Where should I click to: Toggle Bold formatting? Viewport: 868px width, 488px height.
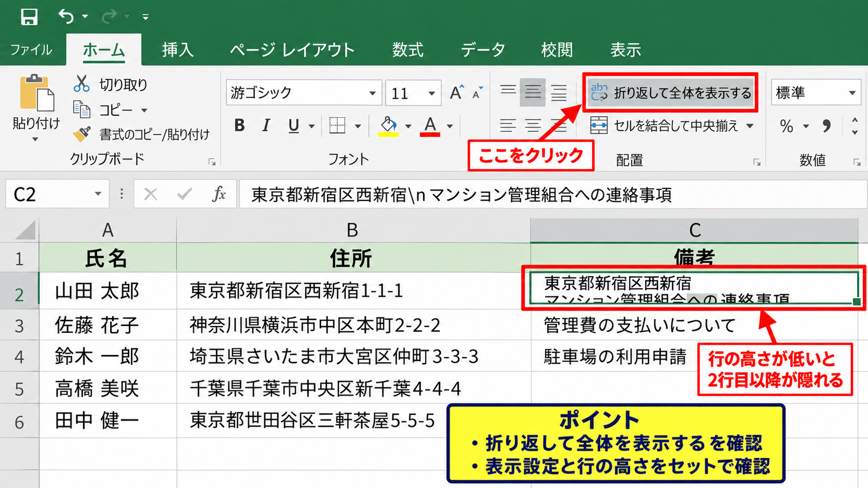[x=239, y=125]
